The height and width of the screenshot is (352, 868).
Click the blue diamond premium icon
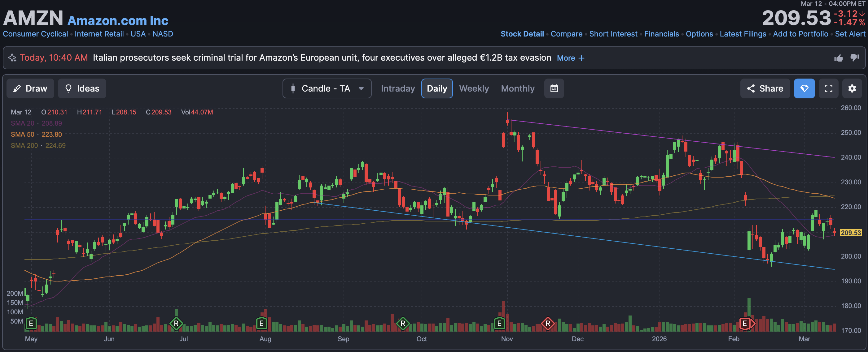[x=804, y=88]
